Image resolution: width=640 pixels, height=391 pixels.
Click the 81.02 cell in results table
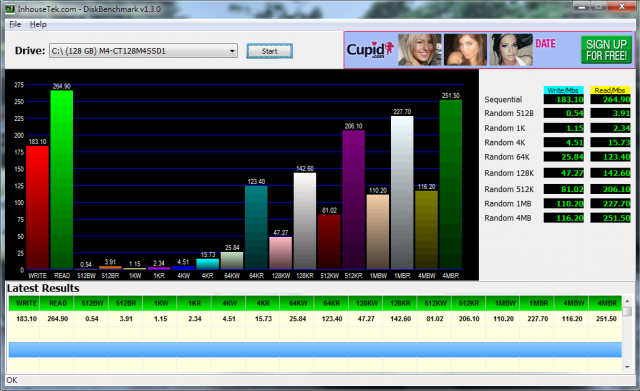click(x=435, y=319)
